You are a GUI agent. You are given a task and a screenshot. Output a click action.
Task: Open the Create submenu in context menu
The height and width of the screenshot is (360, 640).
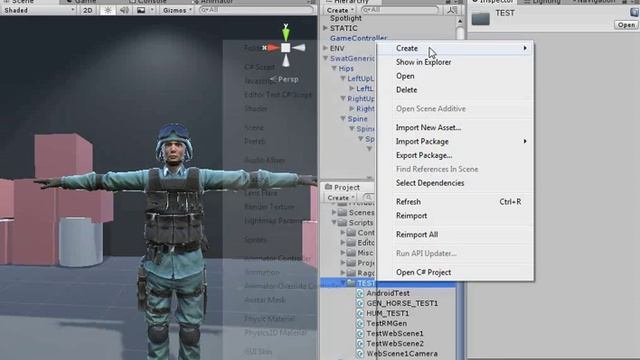(x=455, y=48)
